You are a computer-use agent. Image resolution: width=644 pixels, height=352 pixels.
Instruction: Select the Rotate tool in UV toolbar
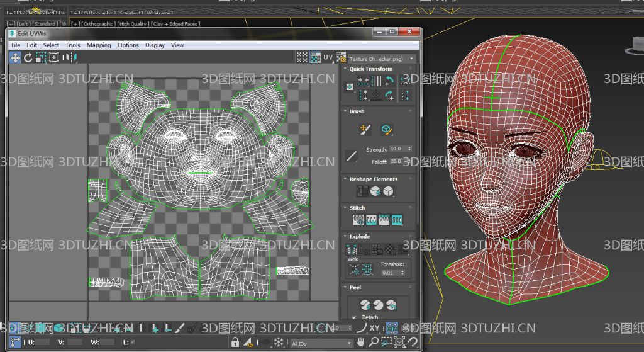click(28, 57)
